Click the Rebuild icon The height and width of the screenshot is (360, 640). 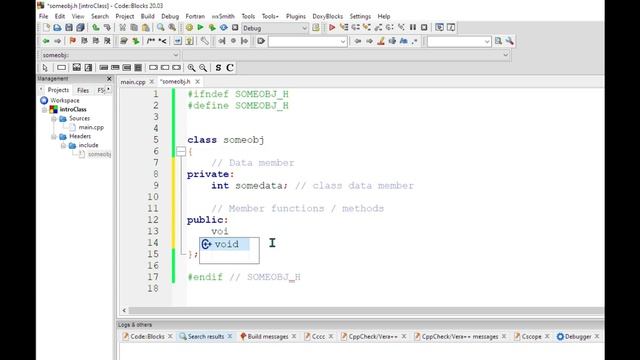coord(224,27)
